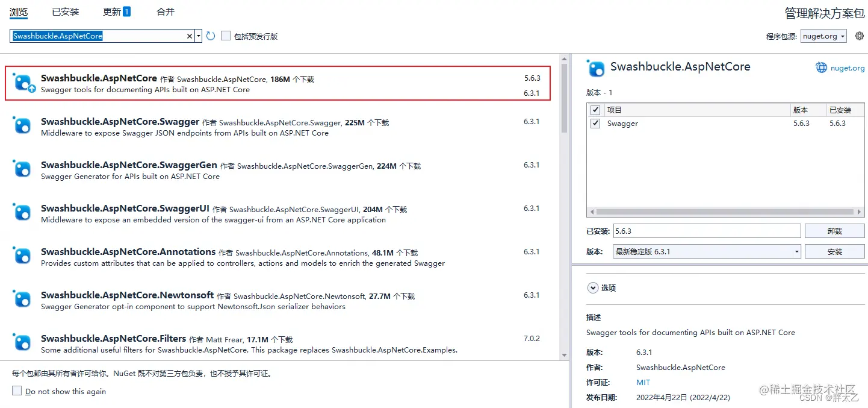Screen dimensions: 868x408
Task: Select the Swashbuckle.AspNetCore.SwaggerGen package row
Action: click(278, 170)
